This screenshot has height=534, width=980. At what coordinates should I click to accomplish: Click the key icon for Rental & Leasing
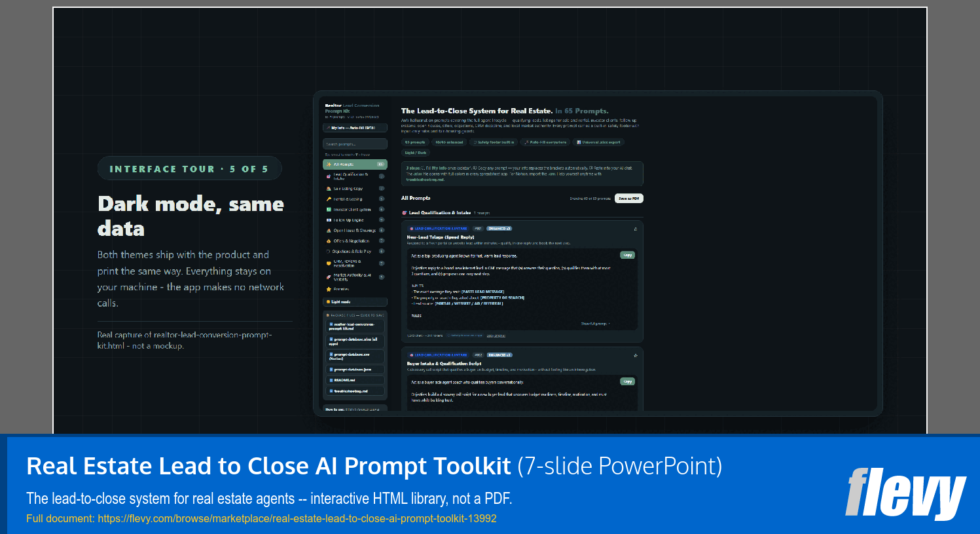[x=329, y=199]
